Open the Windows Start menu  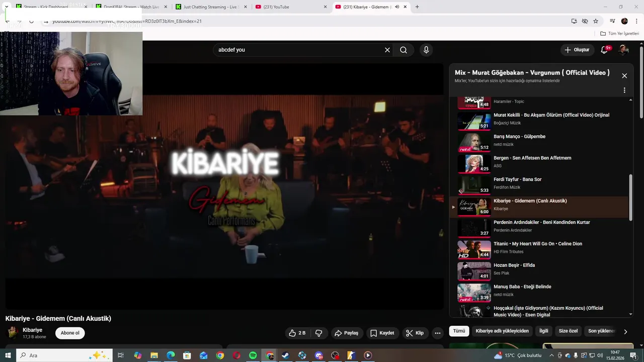(8, 355)
